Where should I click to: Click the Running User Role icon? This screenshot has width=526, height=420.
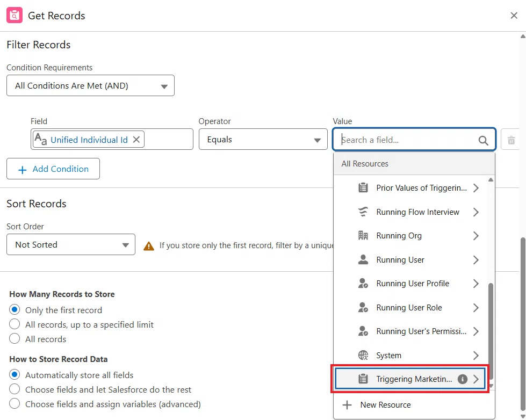(363, 307)
